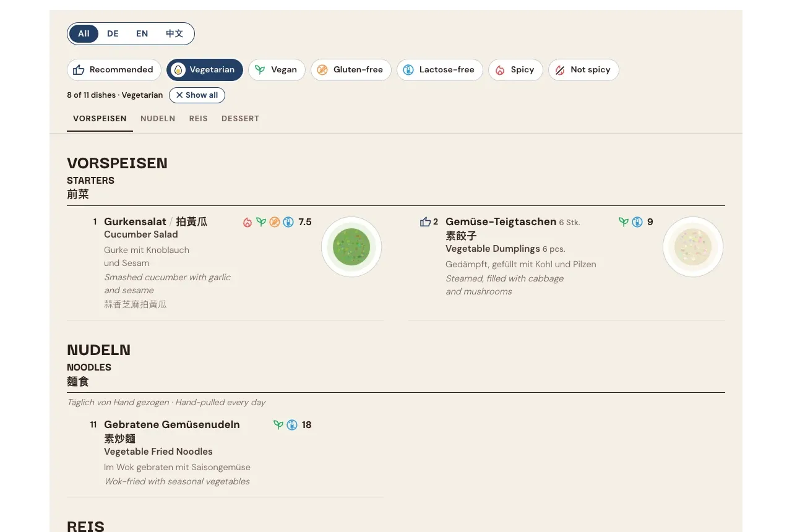Click the Gebratene Gemüsenudeln price 18
Viewport: 792px width, 532px height.
pos(306,425)
